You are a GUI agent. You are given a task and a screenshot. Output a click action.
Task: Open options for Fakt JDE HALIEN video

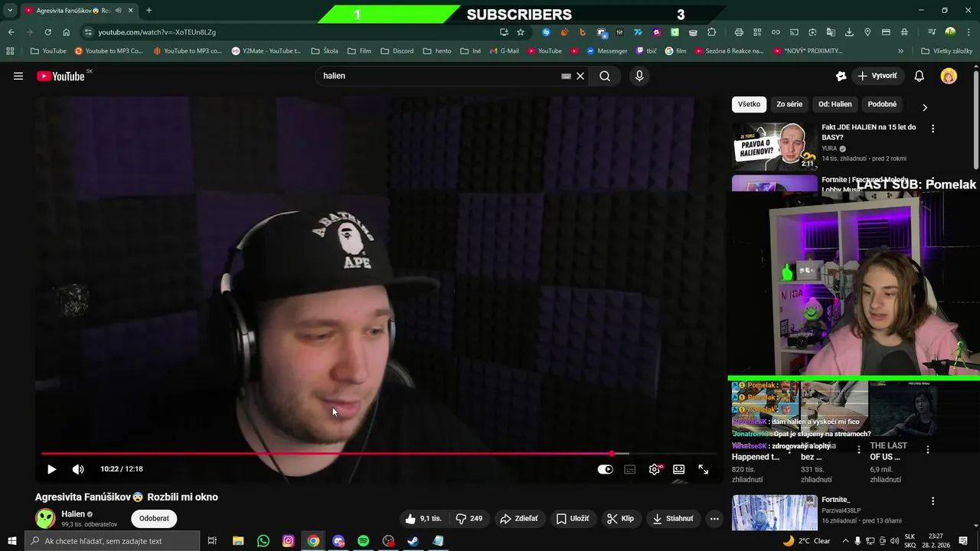[x=933, y=129]
